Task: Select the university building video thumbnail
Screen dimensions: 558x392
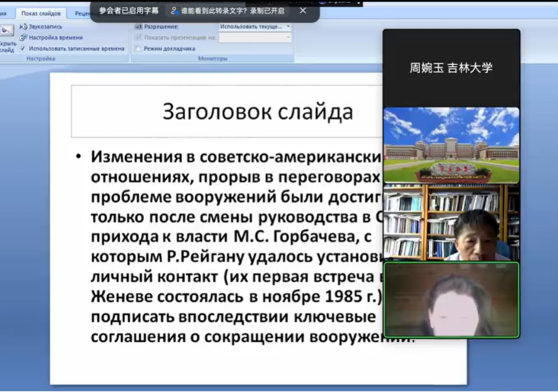Action: [x=451, y=145]
